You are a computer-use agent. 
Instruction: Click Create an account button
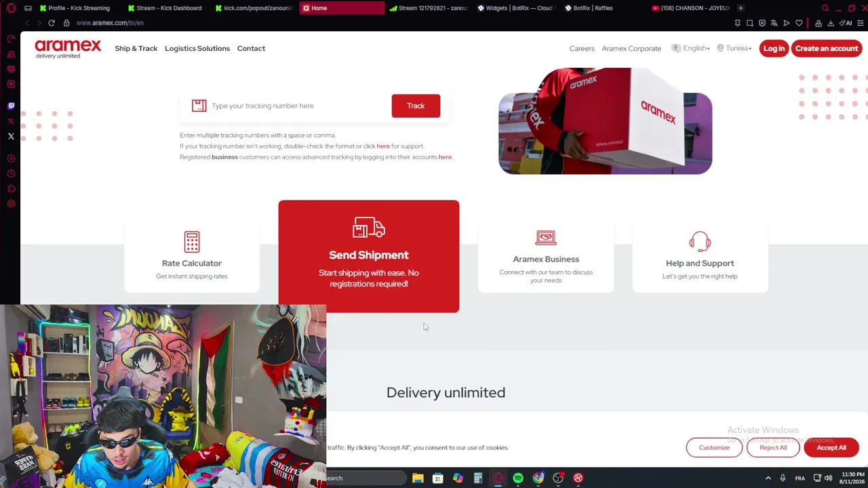pos(827,48)
